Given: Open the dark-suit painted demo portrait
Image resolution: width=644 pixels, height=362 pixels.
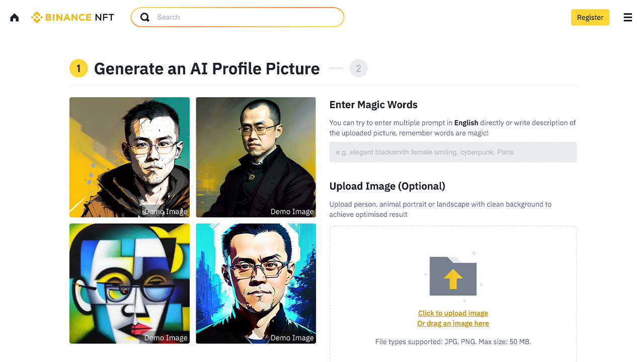Looking at the screenshot, I should [256, 157].
